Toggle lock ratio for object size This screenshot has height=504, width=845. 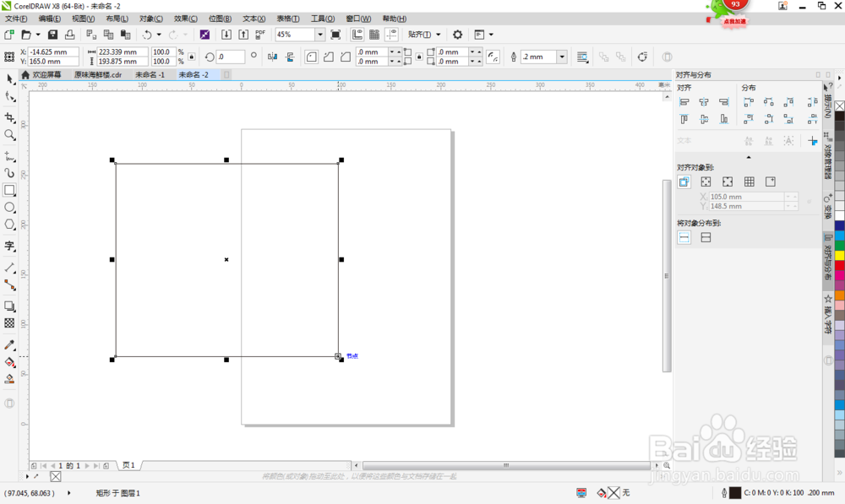coord(191,57)
